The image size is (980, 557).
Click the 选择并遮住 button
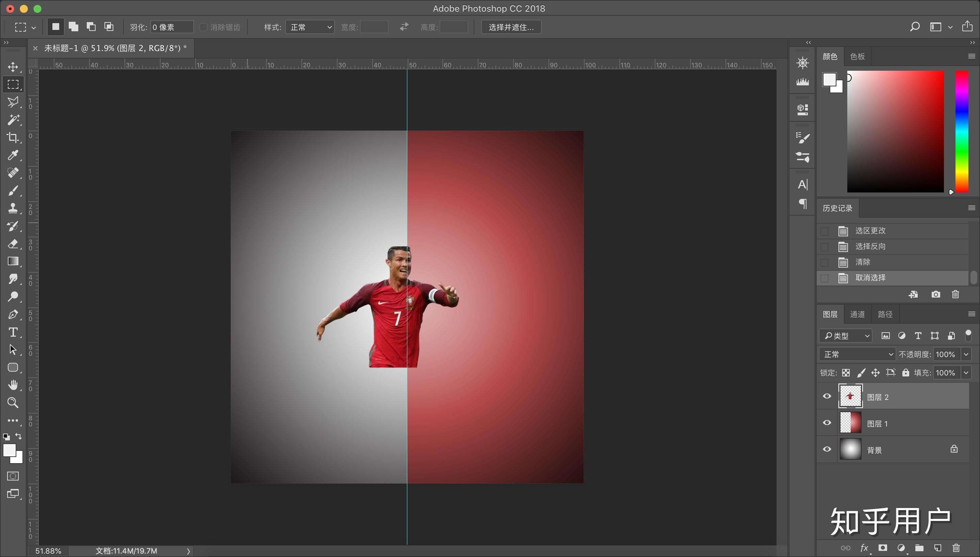511,27
